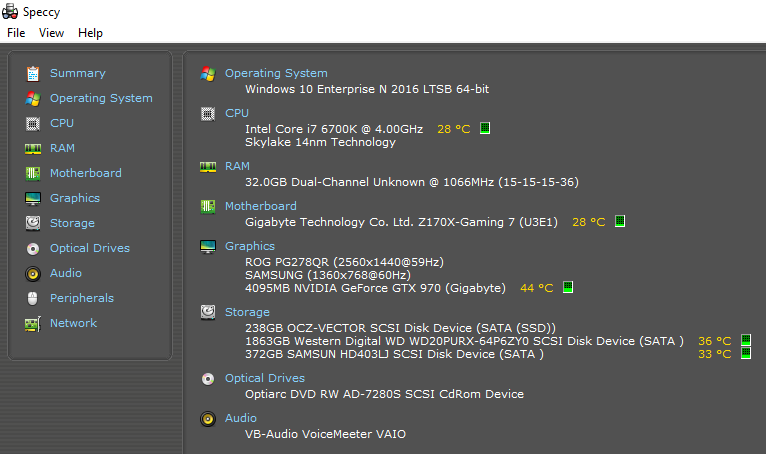Click the CPU chip icon in sidebar
The width and height of the screenshot is (766, 454).
coord(33,123)
